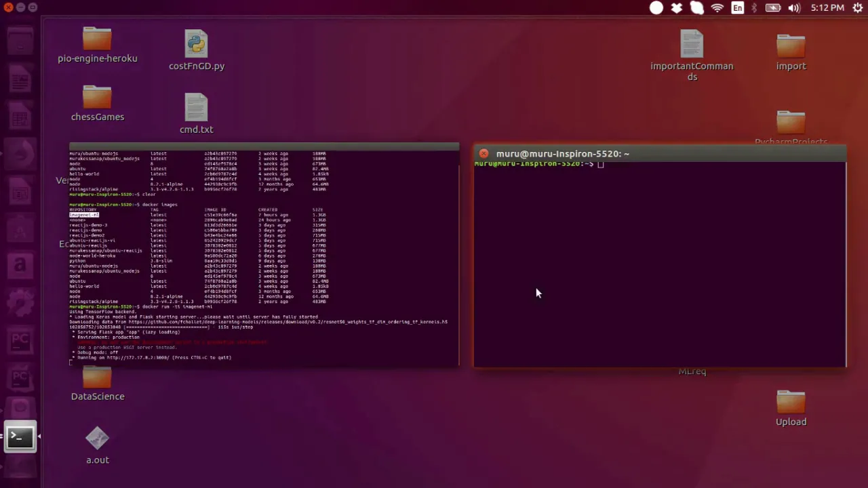Click the cloud indicator next to Dropbox
Image resolution: width=868 pixels, height=488 pixels.
[697, 8]
